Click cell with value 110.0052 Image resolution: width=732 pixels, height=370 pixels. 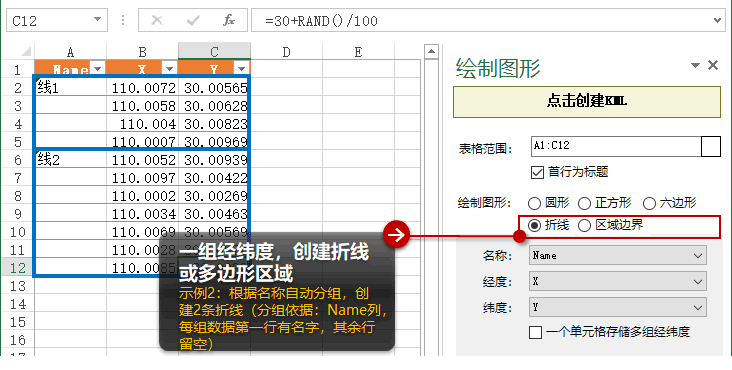pyautogui.click(x=142, y=160)
